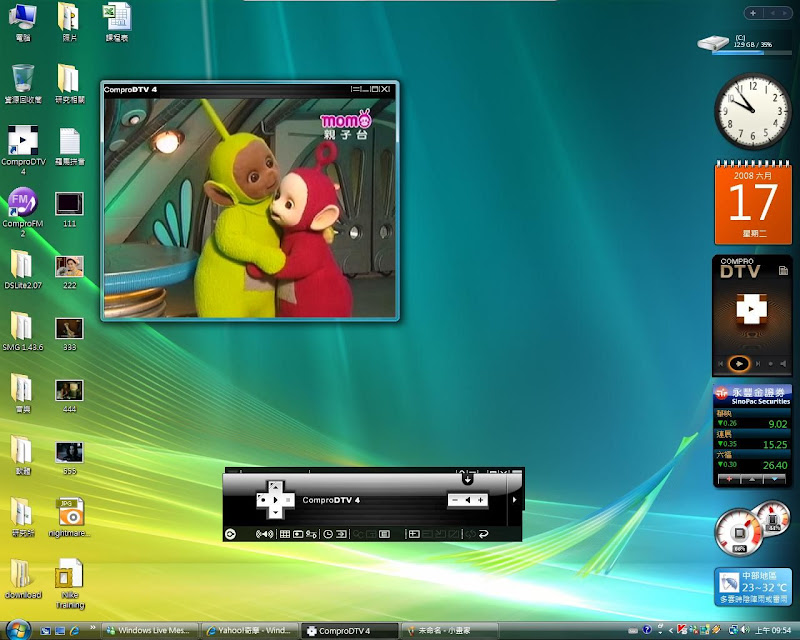Screen dimensions: 800x640
Task: Click previous track button in DTV gadget
Action: point(720,364)
